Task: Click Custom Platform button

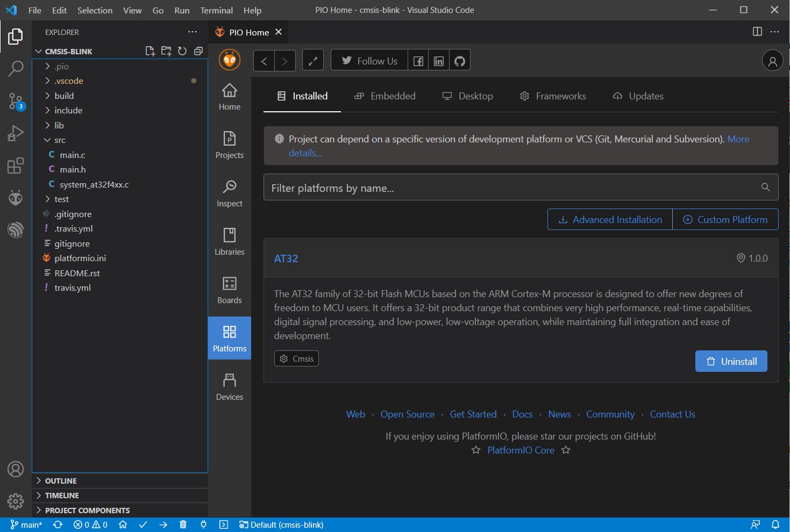Action: click(x=725, y=219)
